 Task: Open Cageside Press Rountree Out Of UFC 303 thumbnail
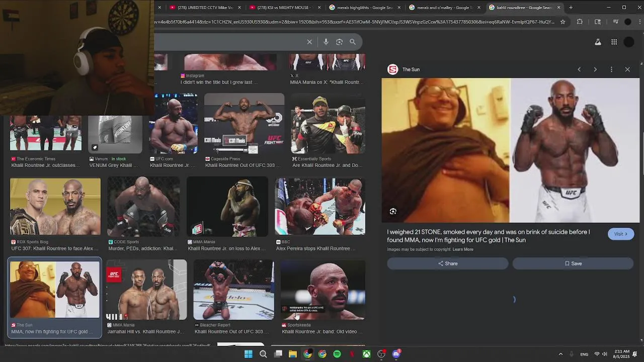(x=244, y=124)
